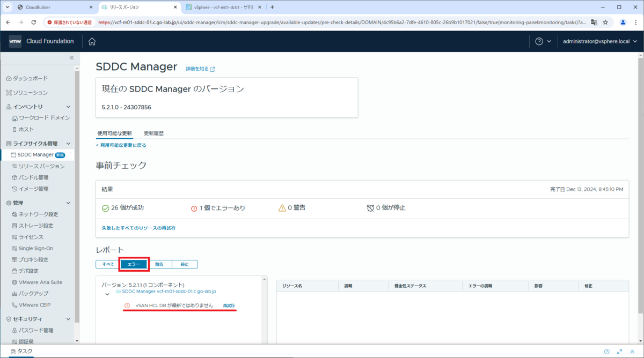Collapse the SDDC Manager component chevron
The width and height of the screenshot is (644, 358).
107,294
